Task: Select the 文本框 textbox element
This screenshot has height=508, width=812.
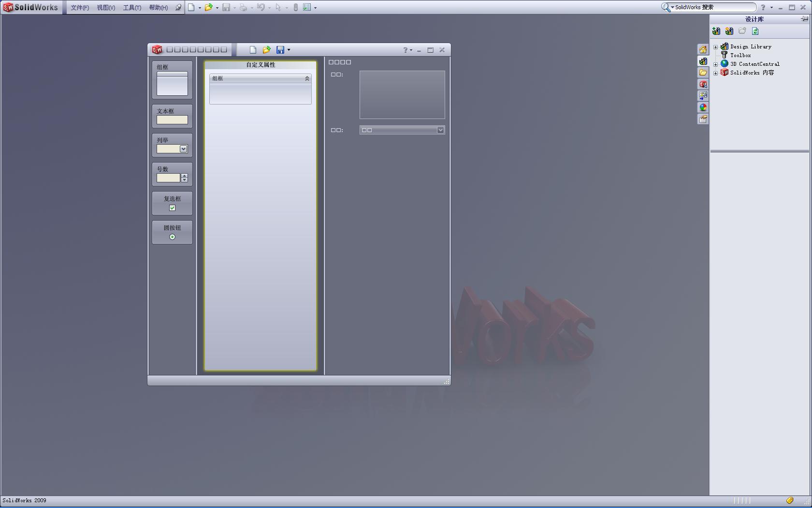Action: point(172,116)
